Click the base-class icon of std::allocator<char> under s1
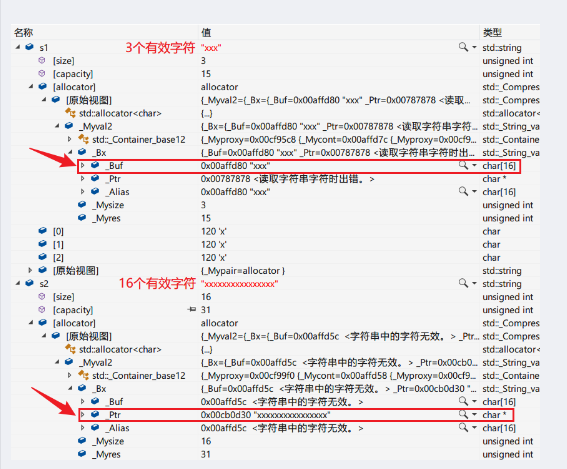 click(x=70, y=112)
